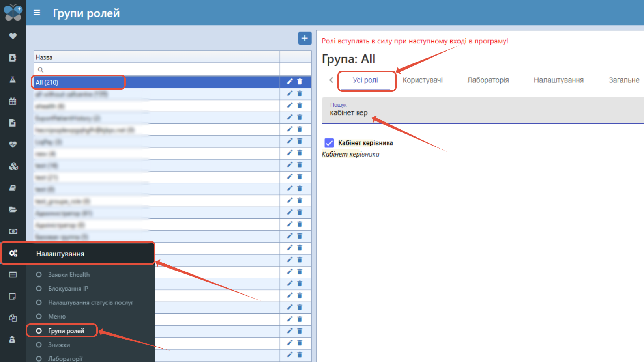
Task: Edit the All (210) group with pencil
Action: [x=290, y=81]
